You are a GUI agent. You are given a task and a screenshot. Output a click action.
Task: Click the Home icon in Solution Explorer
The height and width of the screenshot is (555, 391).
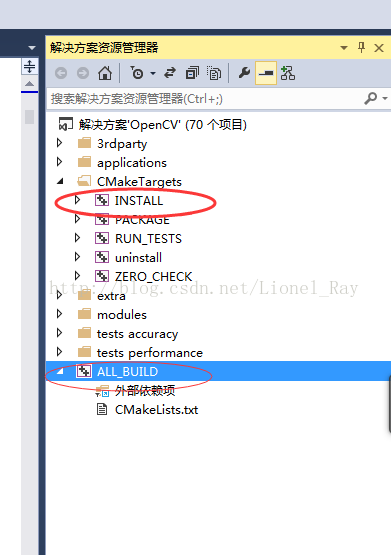[x=105, y=73]
